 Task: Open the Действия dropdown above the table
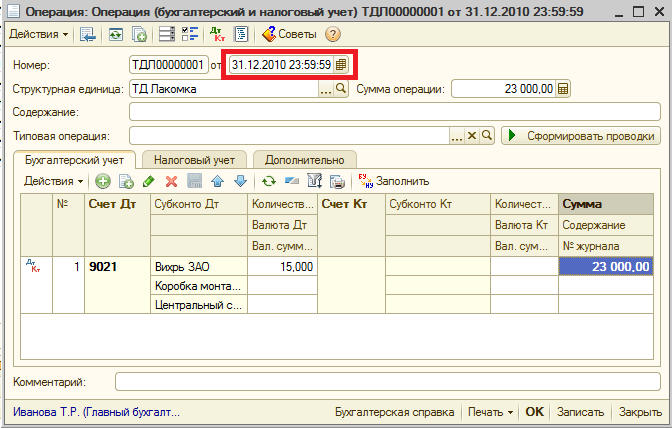tap(53, 181)
